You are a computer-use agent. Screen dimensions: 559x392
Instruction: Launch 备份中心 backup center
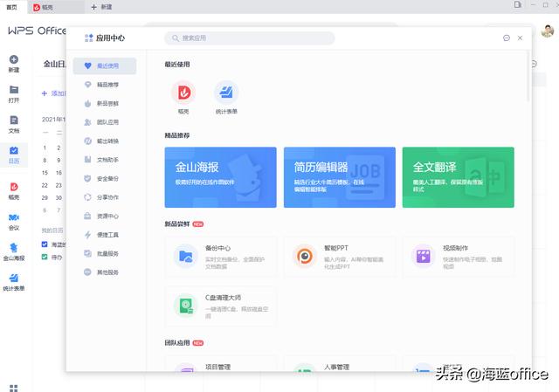pos(220,257)
